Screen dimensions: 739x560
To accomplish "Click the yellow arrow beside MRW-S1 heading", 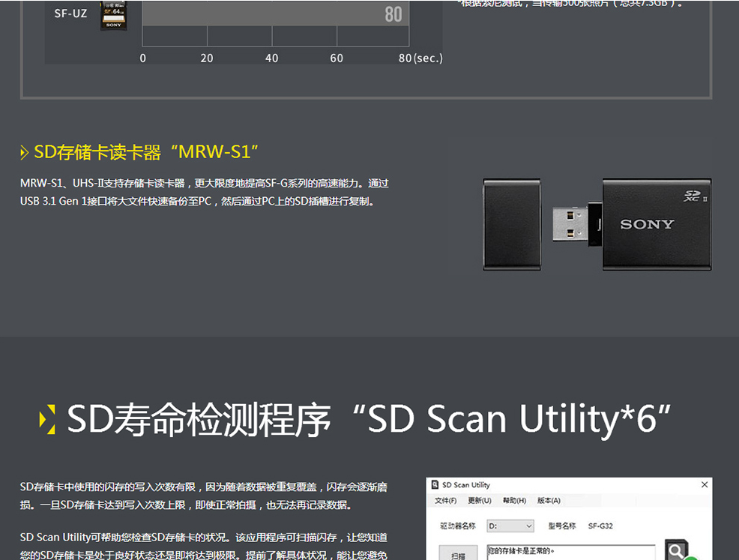I will tap(25, 153).
